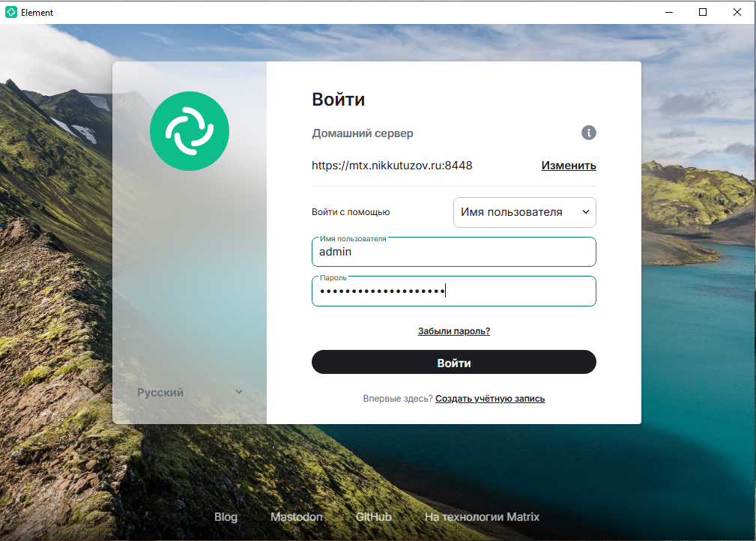Close the Element window
The image size is (756, 541).
click(738, 12)
